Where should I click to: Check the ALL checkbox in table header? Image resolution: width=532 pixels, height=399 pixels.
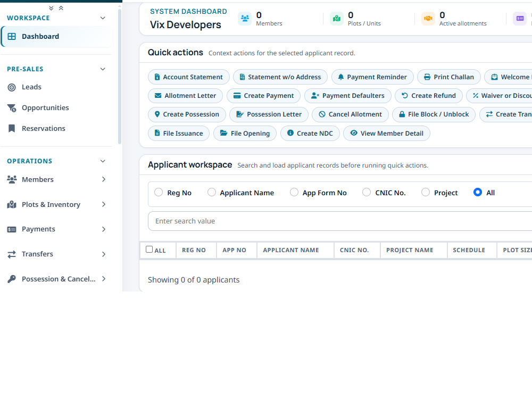pyautogui.click(x=149, y=250)
